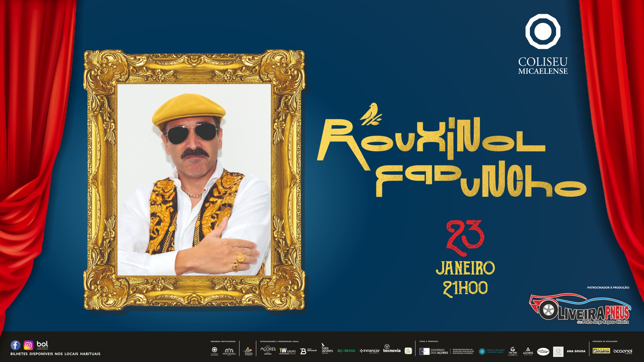Click the Vila Galé logo

pyautogui.click(x=513, y=351)
